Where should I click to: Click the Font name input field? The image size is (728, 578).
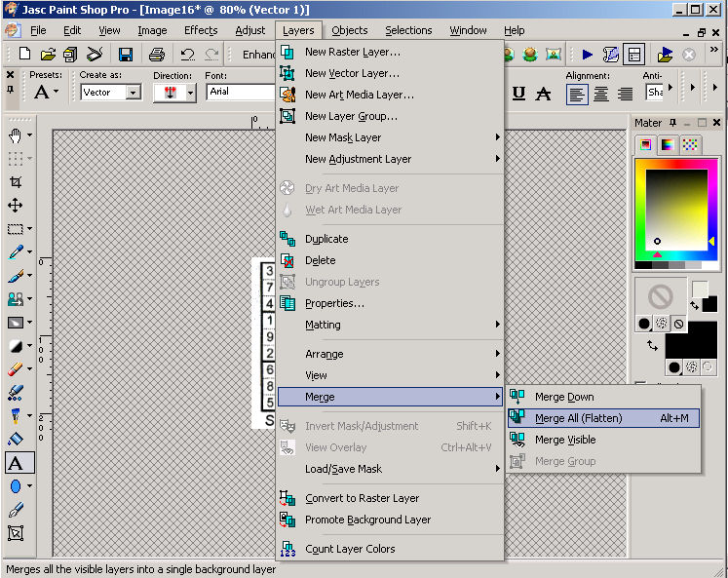239,92
